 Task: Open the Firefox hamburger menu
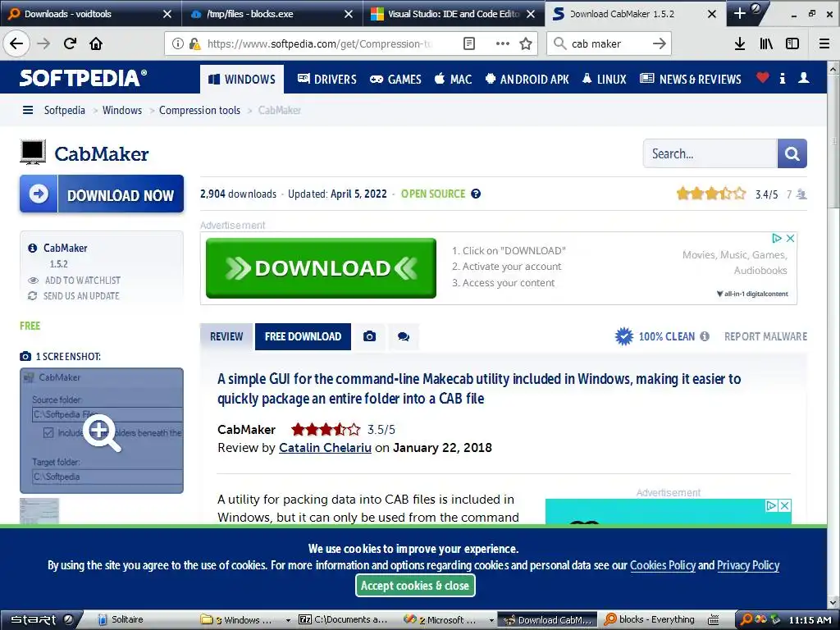click(824, 43)
